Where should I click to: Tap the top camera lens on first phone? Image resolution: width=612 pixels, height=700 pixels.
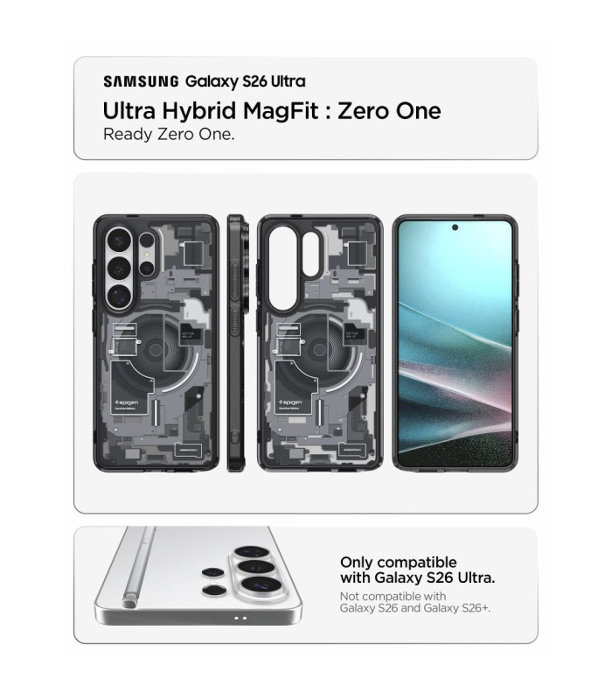119,241
